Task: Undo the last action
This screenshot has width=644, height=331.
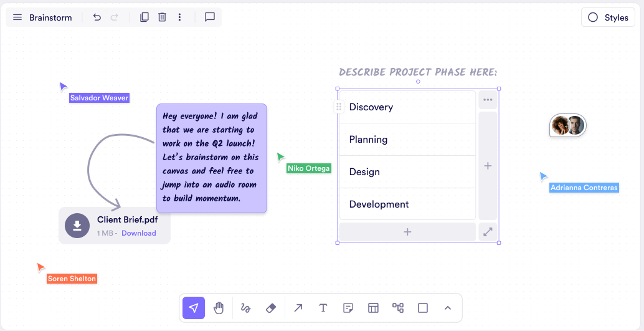Action: (97, 17)
